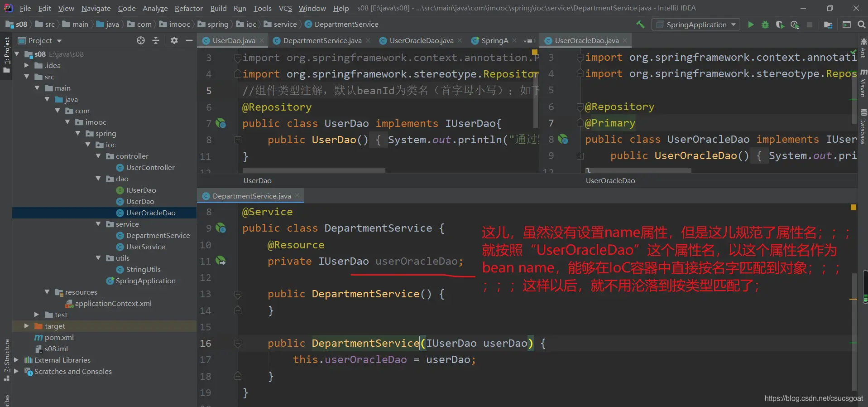Open Search Everywhere magnifier icon
Viewport: 868px width, 407px height.
click(861, 24)
